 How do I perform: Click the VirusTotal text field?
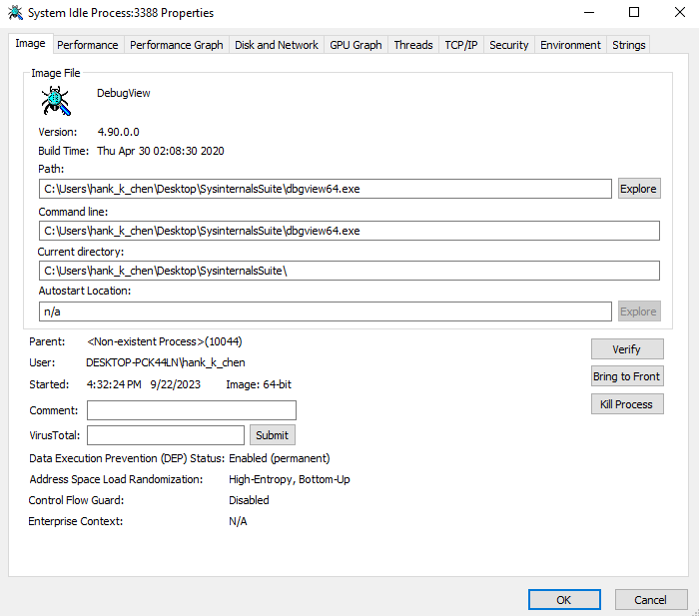166,435
